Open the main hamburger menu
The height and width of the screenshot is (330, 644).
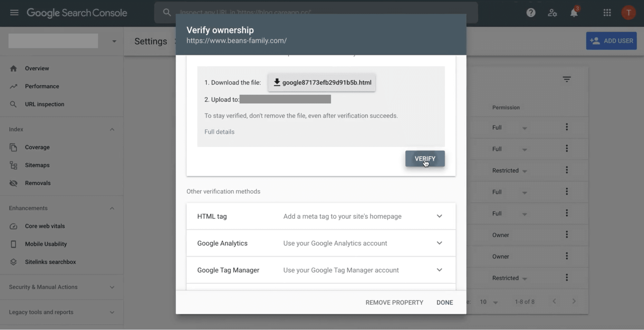pos(14,13)
